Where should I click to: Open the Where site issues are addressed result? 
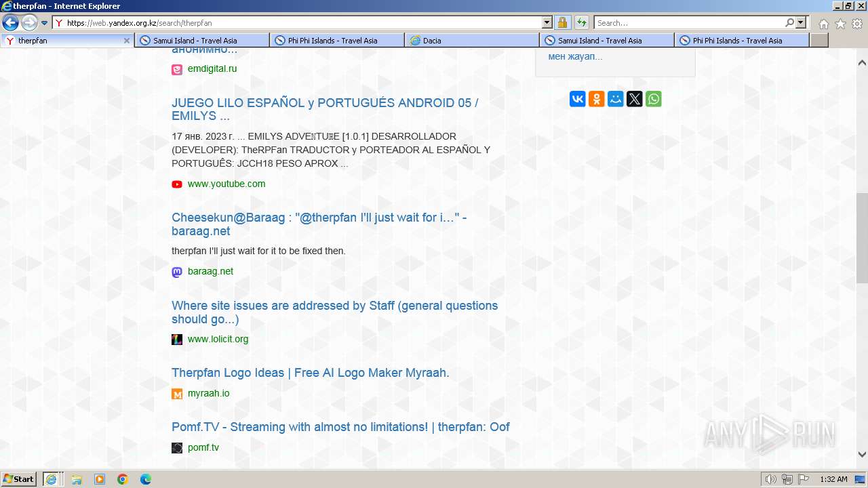coord(334,312)
